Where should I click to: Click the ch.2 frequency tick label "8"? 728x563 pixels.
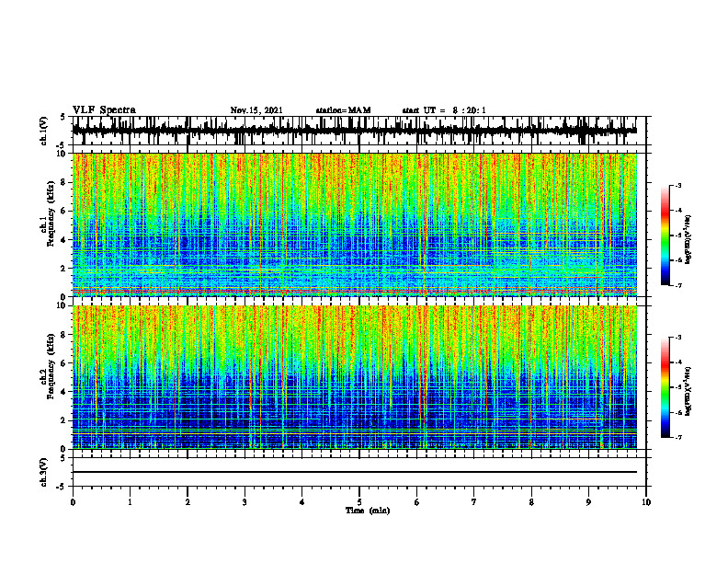point(64,335)
